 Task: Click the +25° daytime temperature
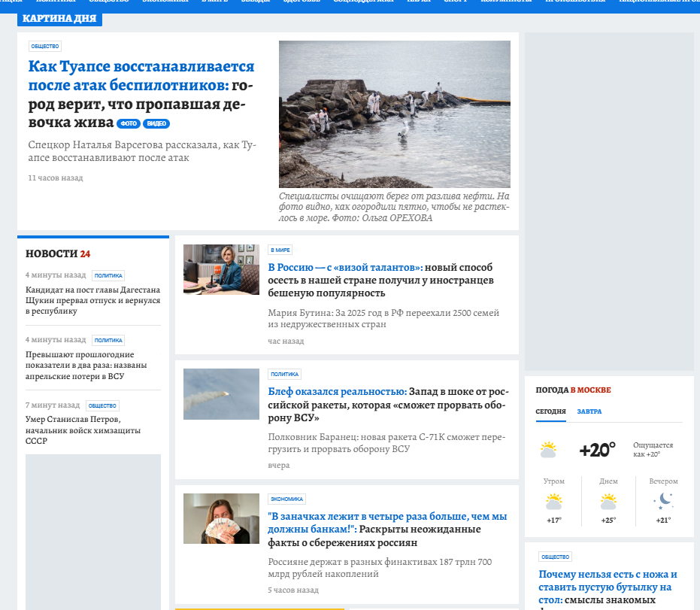(608, 520)
